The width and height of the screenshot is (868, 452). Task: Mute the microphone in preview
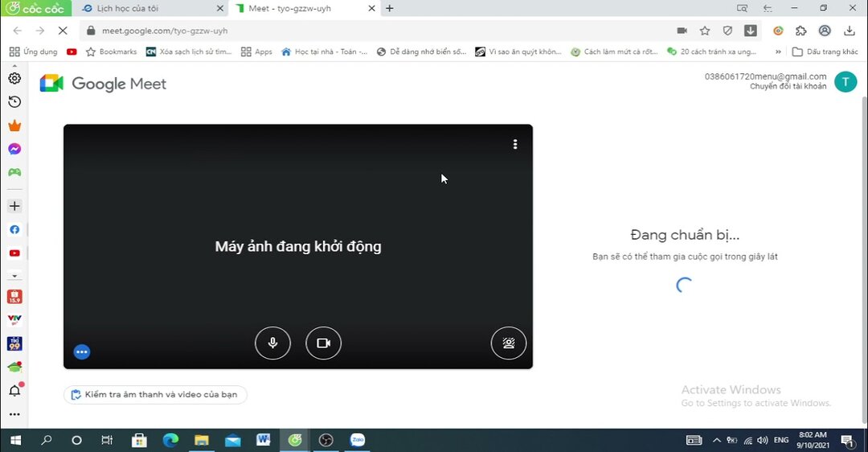point(272,343)
